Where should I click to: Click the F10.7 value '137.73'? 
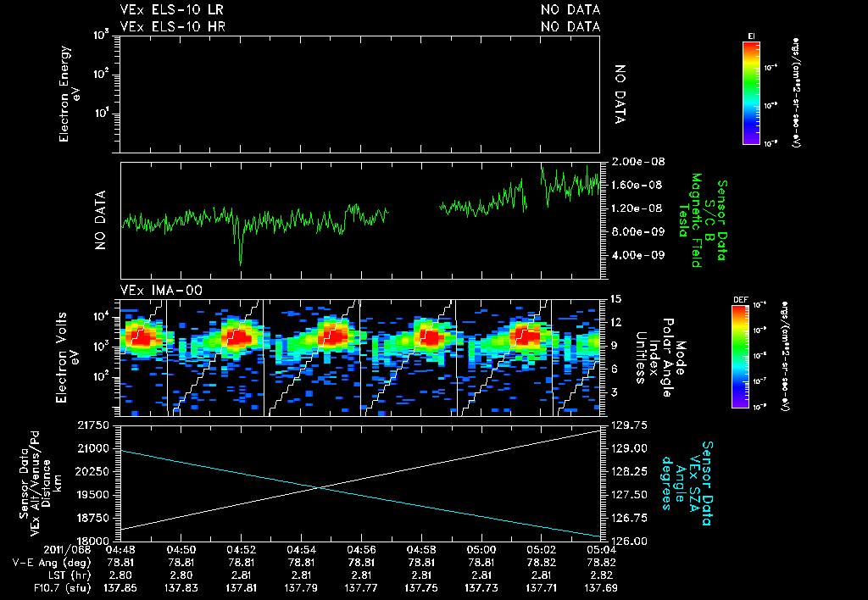coord(481,588)
